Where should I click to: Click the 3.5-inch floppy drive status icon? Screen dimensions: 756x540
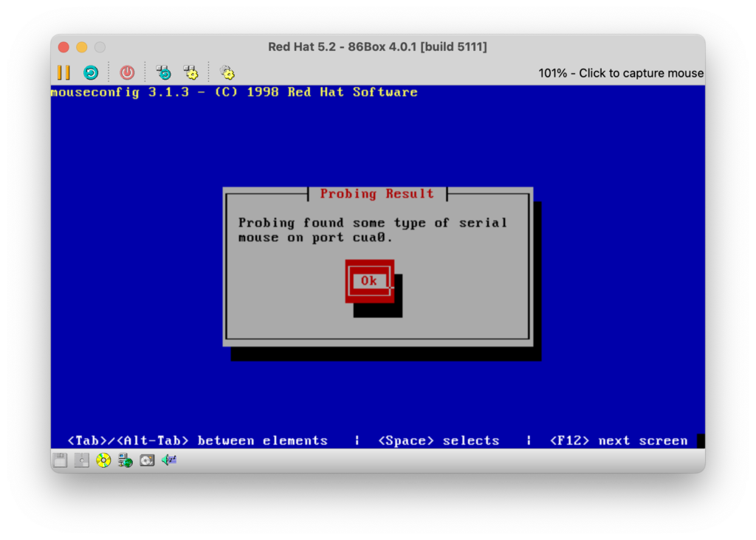tap(61, 460)
